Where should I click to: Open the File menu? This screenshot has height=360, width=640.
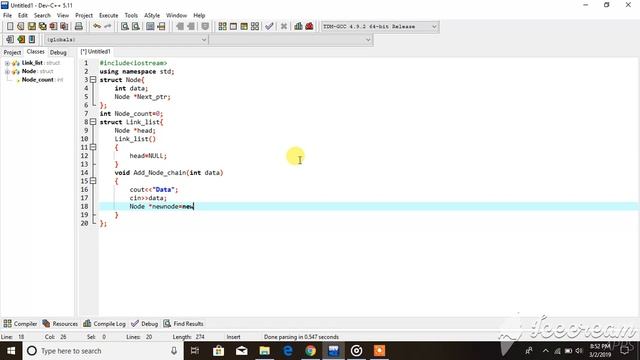point(7,16)
